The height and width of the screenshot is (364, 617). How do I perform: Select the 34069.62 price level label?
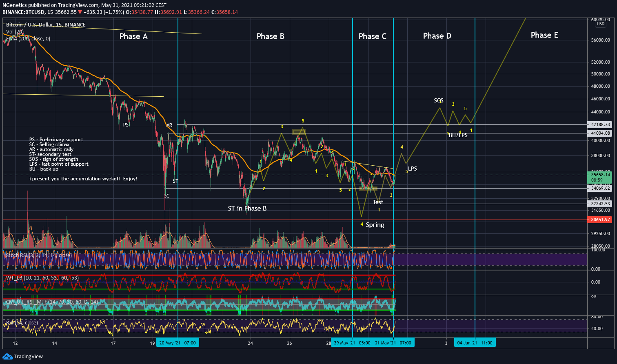pyautogui.click(x=600, y=188)
